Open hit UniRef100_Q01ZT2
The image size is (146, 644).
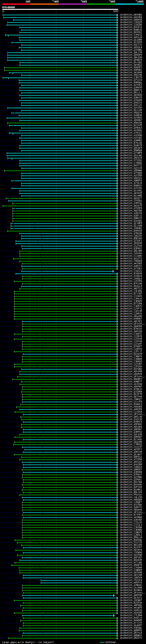[131, 259]
